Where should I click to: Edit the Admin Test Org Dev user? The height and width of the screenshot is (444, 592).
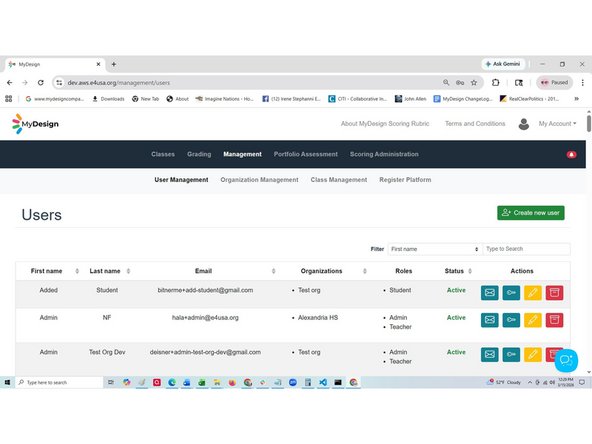533,355
